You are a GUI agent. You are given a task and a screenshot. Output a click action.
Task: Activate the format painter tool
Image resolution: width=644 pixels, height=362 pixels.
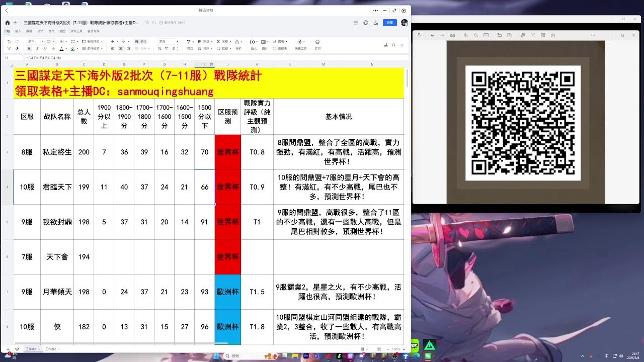(x=9, y=48)
